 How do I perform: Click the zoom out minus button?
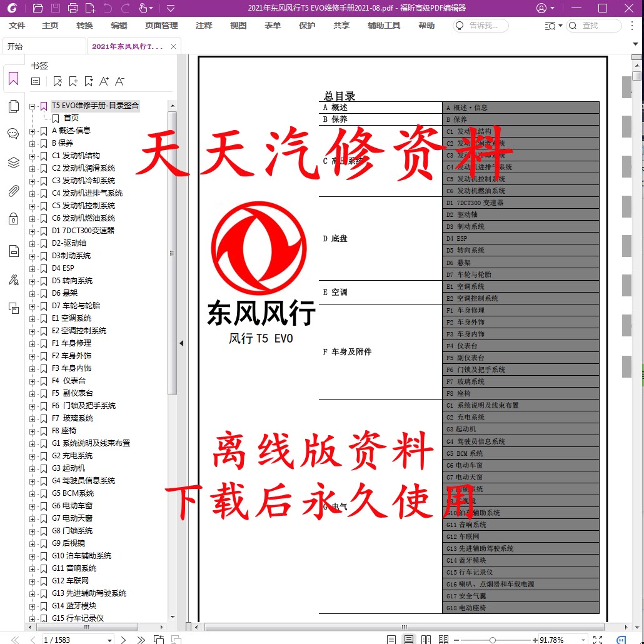coord(456,640)
